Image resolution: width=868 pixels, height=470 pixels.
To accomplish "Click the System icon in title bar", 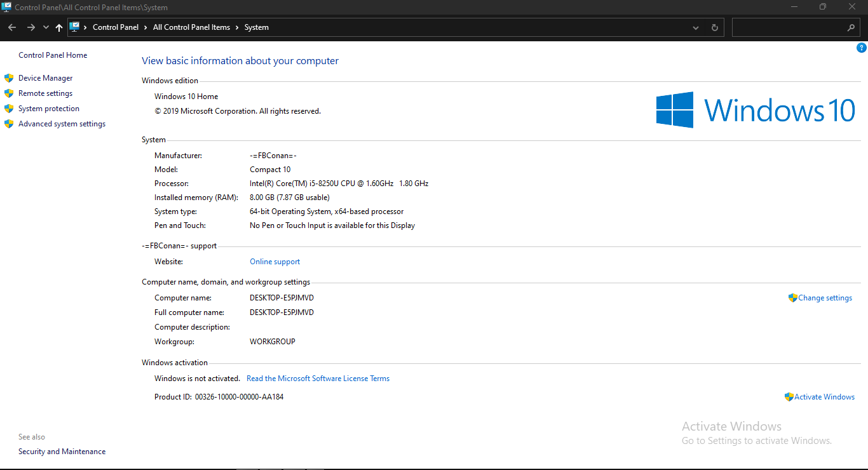I will [x=7, y=7].
